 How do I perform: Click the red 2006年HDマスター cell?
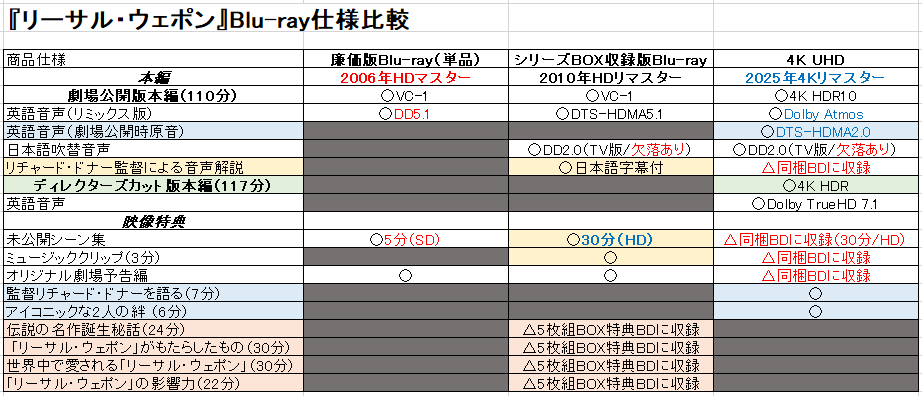pyautogui.click(x=405, y=78)
